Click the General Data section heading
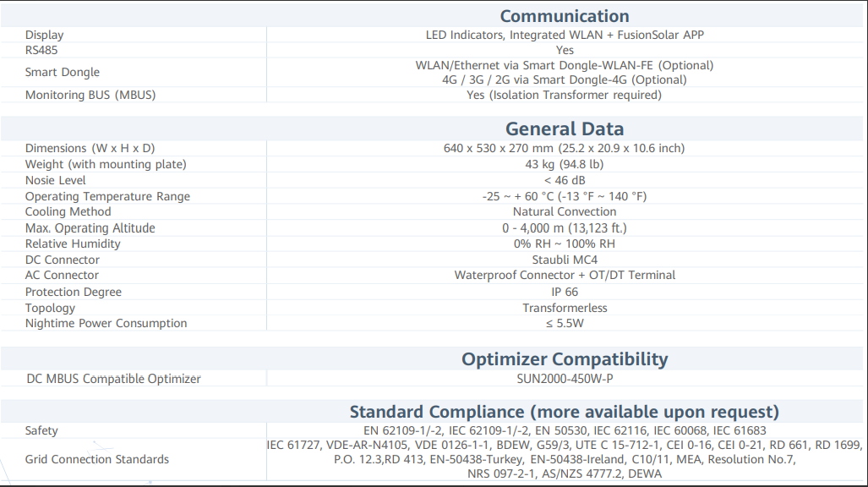The image size is (868, 487). click(565, 129)
